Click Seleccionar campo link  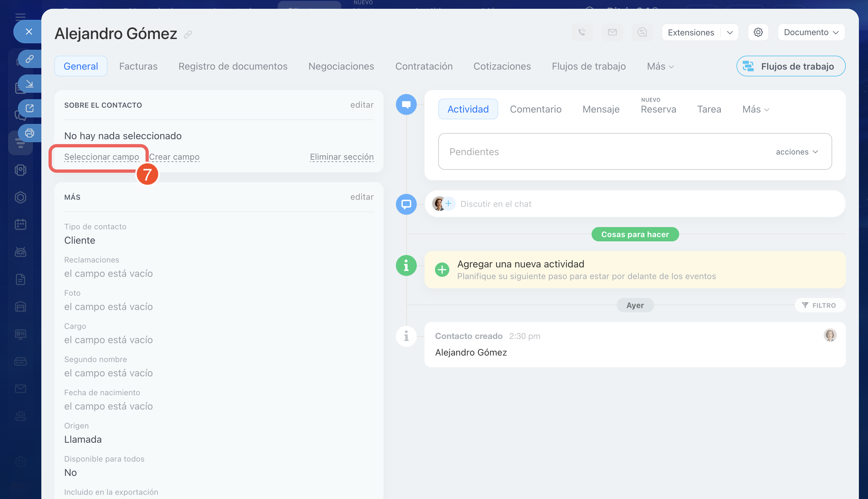(102, 156)
